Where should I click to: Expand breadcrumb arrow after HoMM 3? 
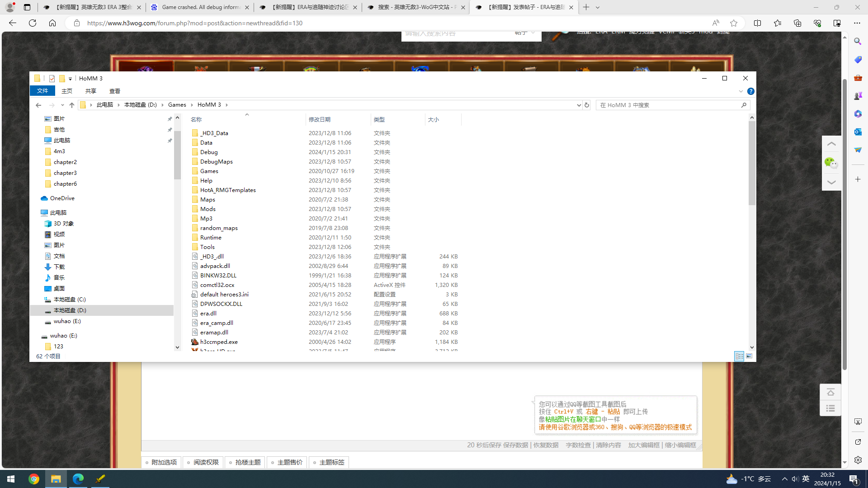pos(227,105)
